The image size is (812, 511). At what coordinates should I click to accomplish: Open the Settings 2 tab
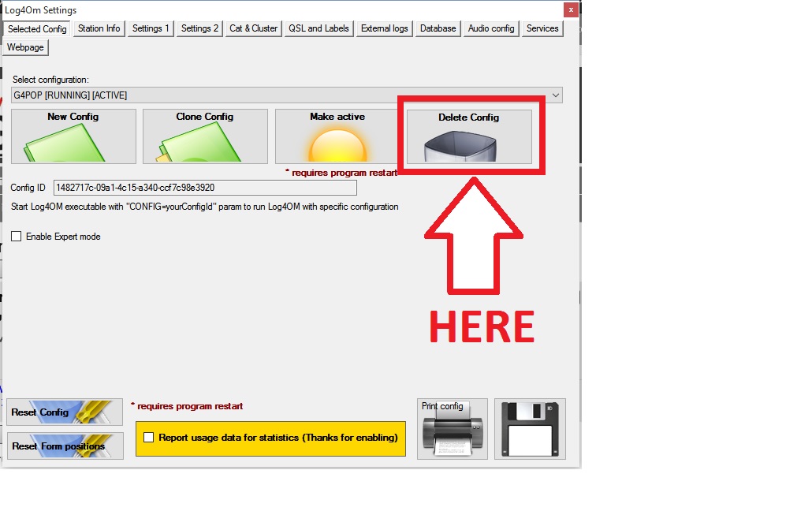click(200, 28)
